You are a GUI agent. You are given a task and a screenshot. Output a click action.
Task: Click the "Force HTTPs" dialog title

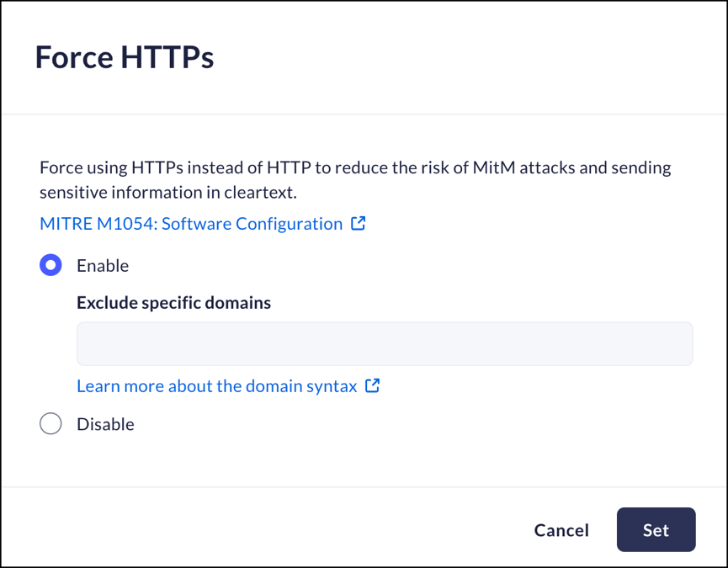point(125,57)
